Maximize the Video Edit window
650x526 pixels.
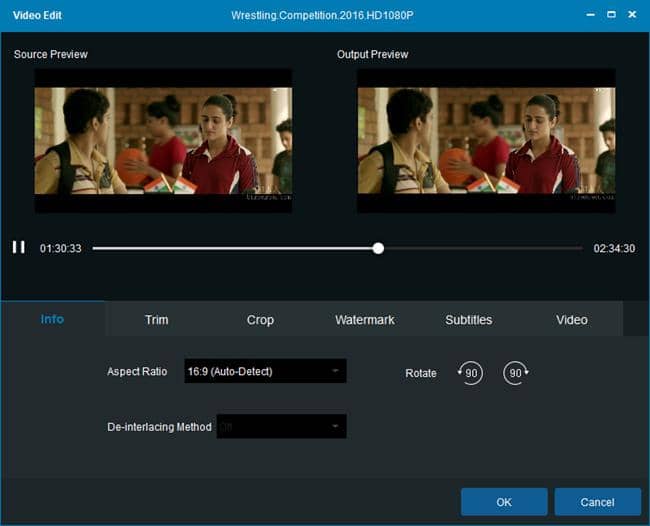pos(611,15)
